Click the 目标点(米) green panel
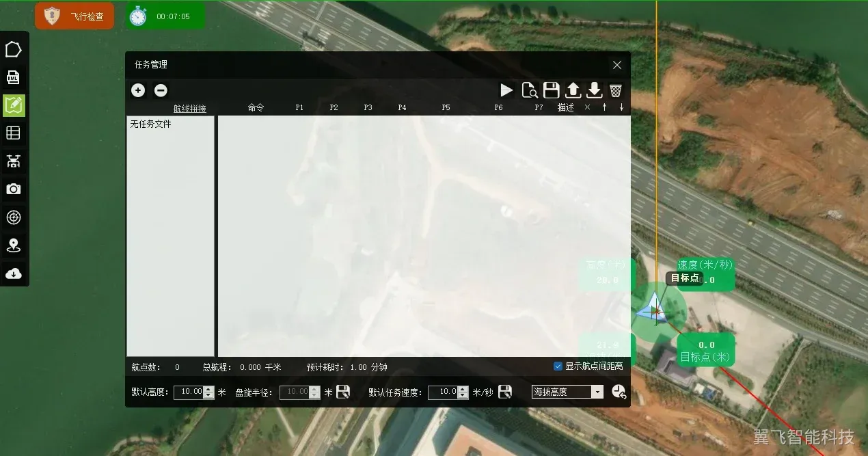 tap(706, 351)
